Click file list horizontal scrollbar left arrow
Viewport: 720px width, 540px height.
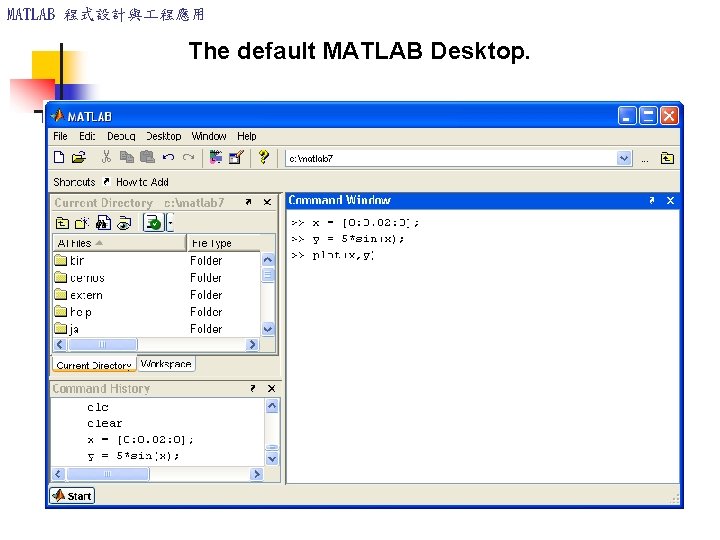click(60, 344)
